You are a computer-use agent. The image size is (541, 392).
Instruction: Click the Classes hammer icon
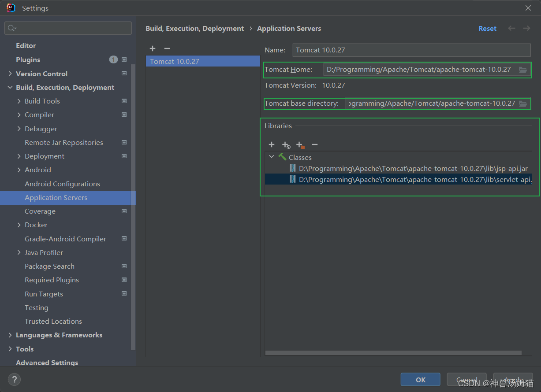(282, 157)
